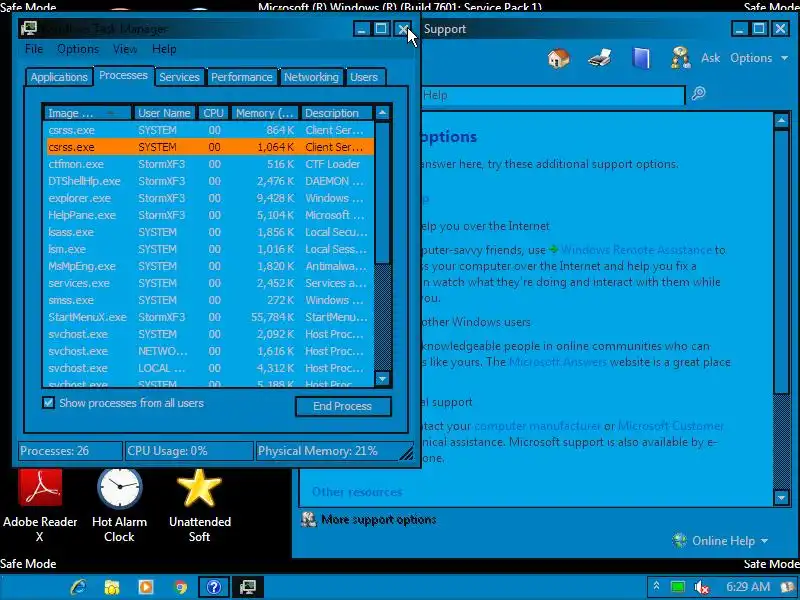Click the Search Help input field
The width and height of the screenshot is (800, 600).
[x=553, y=95]
